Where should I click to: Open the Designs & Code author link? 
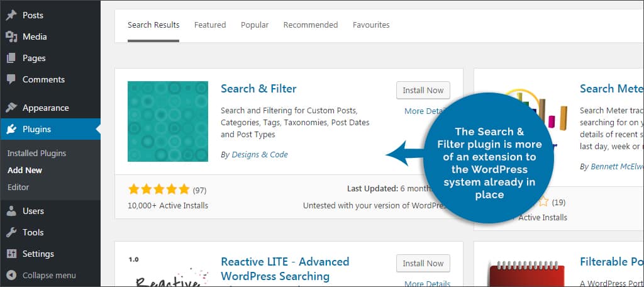[260, 155]
